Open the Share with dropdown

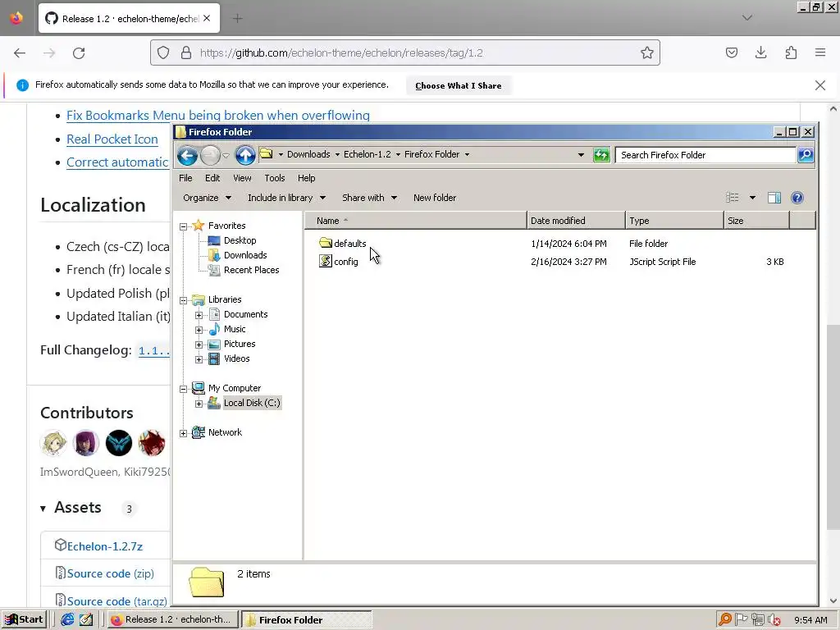pos(369,198)
